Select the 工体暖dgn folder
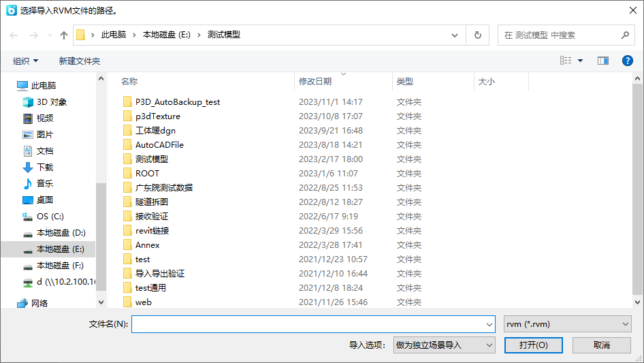This screenshot has height=363, width=644. point(155,130)
